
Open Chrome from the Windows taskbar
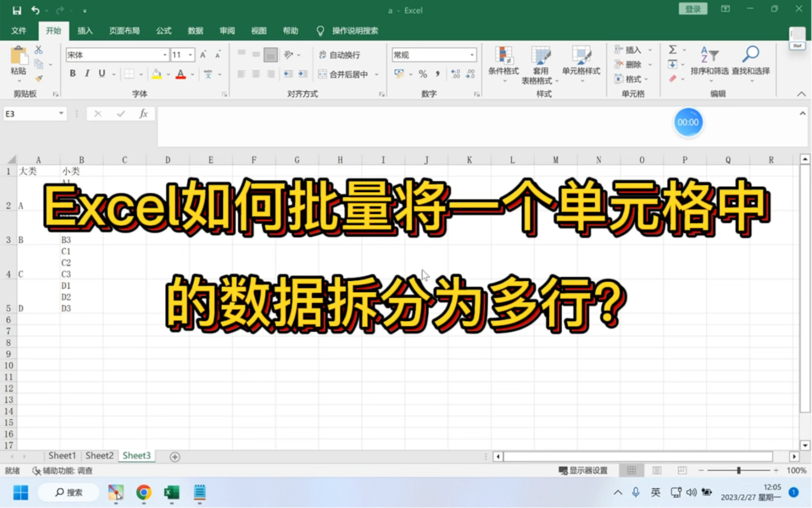pyautogui.click(x=144, y=493)
